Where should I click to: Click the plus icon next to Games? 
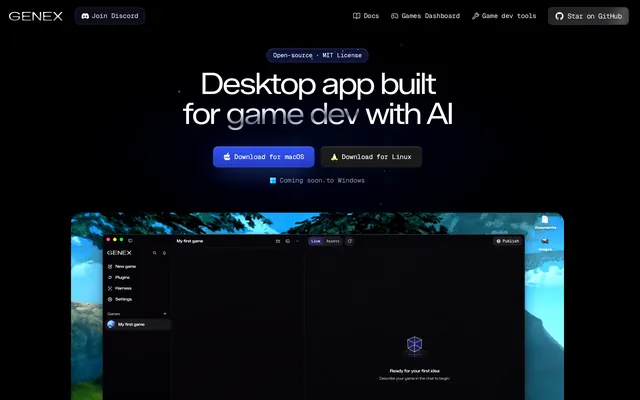pyautogui.click(x=165, y=314)
